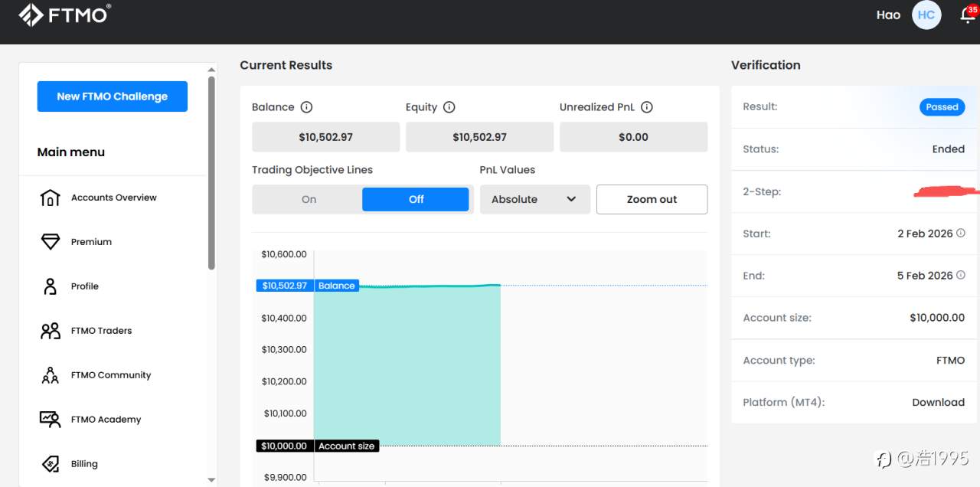Viewport: 980px width, 487px height.
Task: Click the Balance value $10,502.97 field
Action: [325, 137]
